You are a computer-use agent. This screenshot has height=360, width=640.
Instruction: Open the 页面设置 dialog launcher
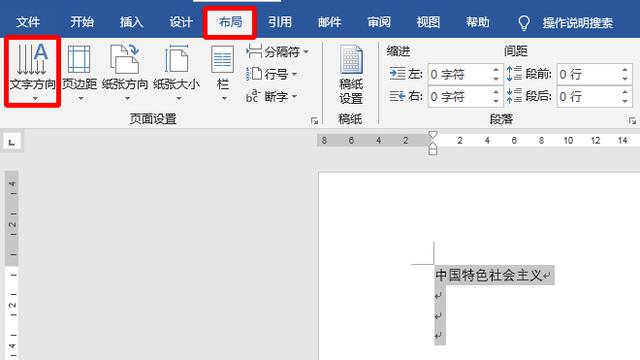314,121
